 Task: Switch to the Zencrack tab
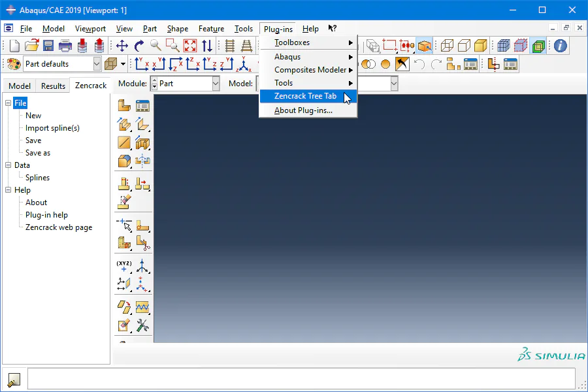coord(91,86)
